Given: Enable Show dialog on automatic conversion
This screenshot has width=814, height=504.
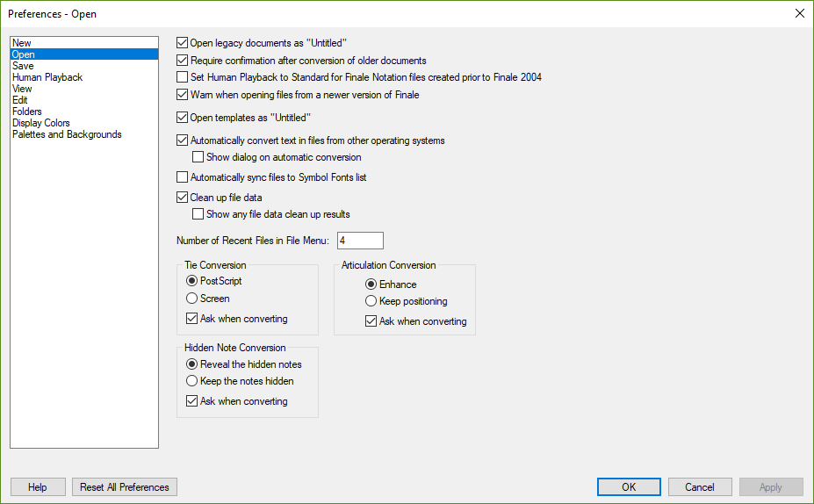Looking at the screenshot, I should (x=198, y=157).
